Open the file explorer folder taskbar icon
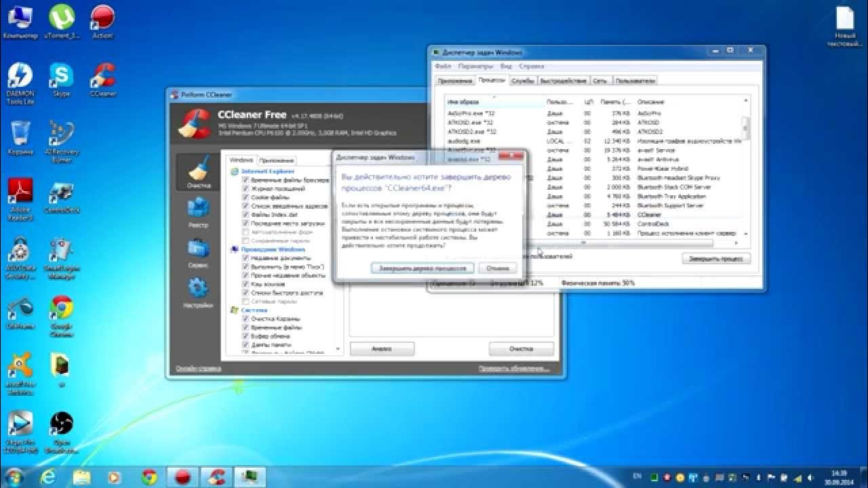The image size is (868, 488). point(82,477)
